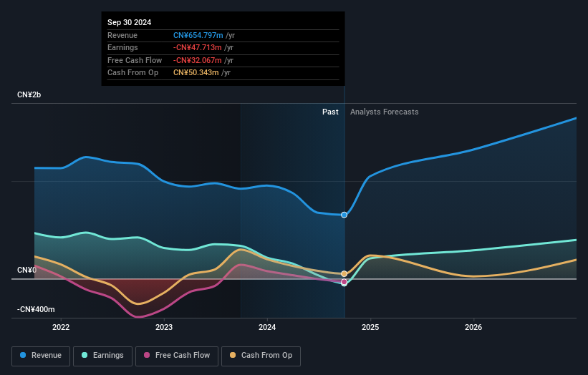
Task: Click the -CN¥400m y-axis label
Action: [36, 309]
